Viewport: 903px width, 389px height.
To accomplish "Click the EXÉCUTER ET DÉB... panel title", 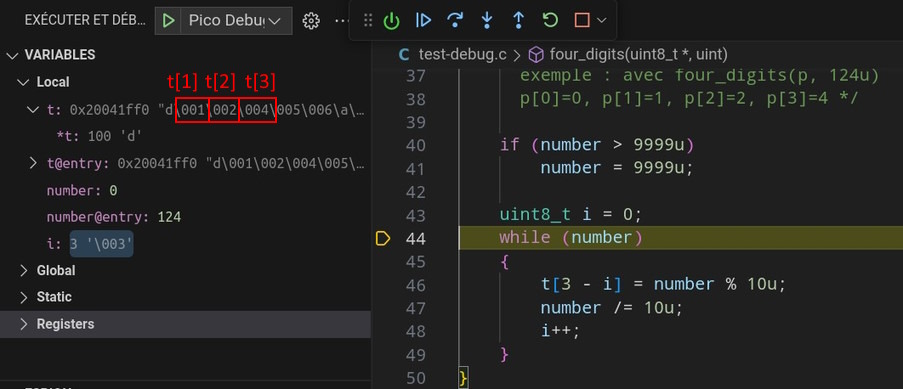I will point(85,21).
